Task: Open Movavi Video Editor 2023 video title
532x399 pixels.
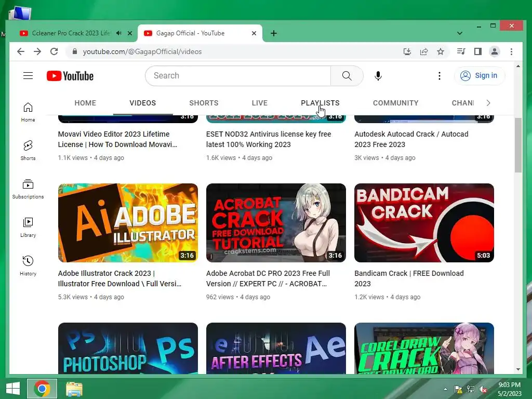Action: point(117,139)
